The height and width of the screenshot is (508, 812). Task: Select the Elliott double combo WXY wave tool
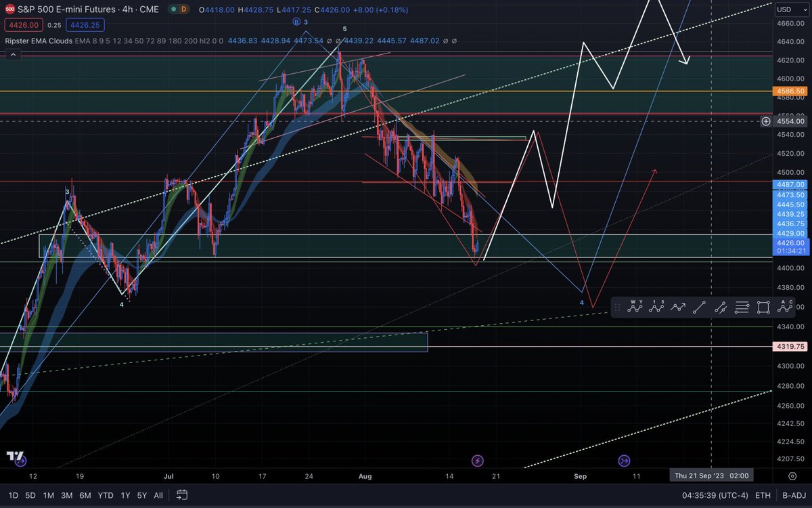point(635,307)
